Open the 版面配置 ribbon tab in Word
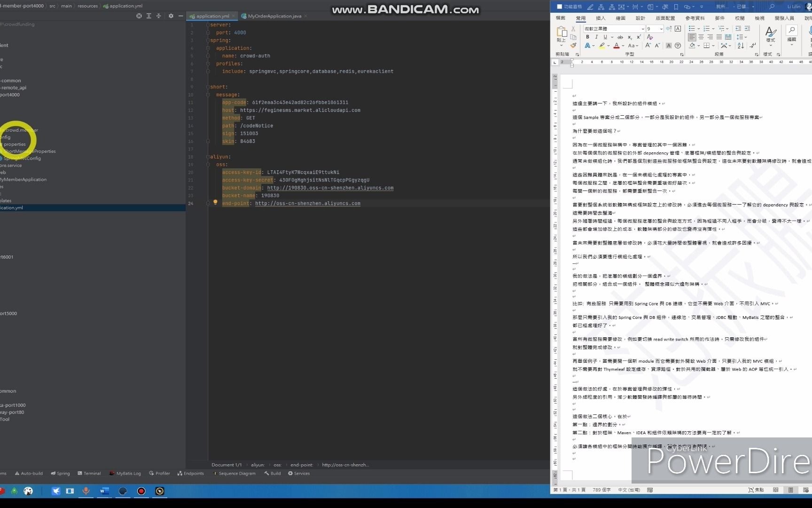Viewport: 812px width, 508px height. click(665, 18)
